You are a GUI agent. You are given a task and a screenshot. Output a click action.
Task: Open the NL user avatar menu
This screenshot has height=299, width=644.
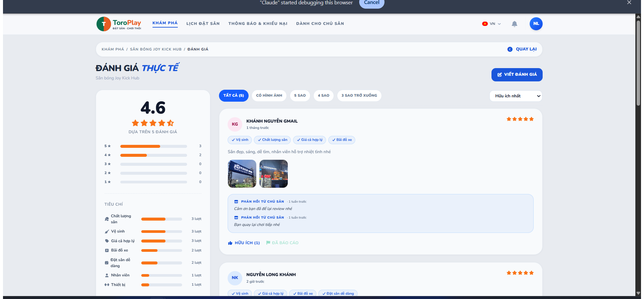pyautogui.click(x=536, y=24)
